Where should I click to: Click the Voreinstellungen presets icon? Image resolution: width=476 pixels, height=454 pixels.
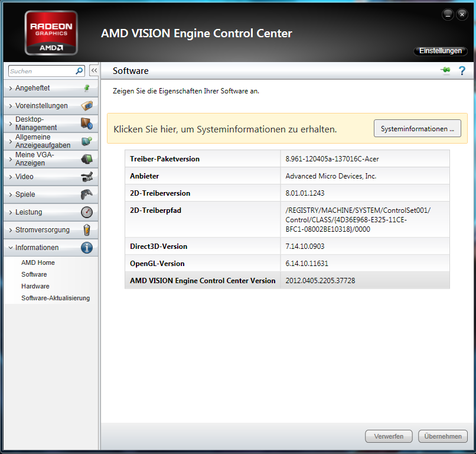[87, 105]
